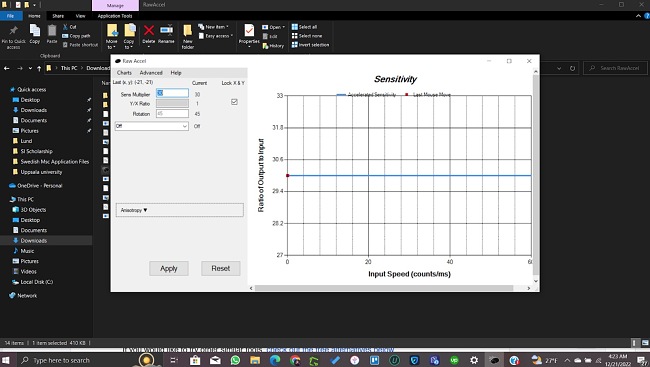This screenshot has width=650, height=367.
Task: Click the Reset button
Action: point(221,268)
